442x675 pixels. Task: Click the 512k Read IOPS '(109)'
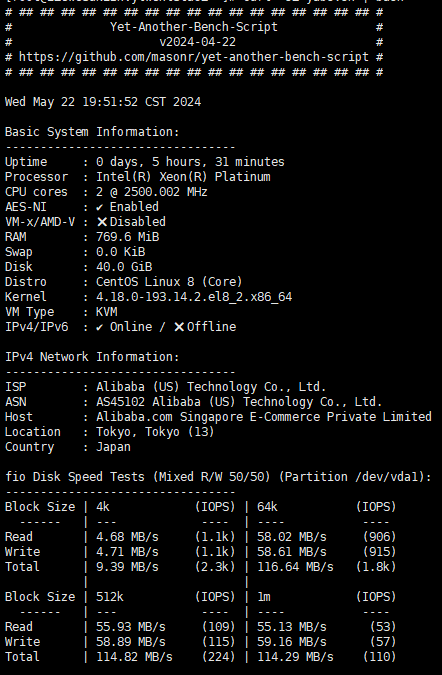219,627
